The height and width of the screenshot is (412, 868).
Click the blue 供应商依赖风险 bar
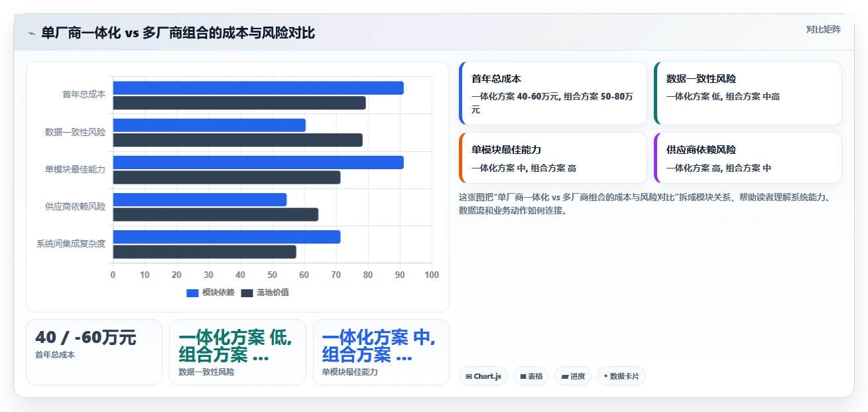[200, 200]
